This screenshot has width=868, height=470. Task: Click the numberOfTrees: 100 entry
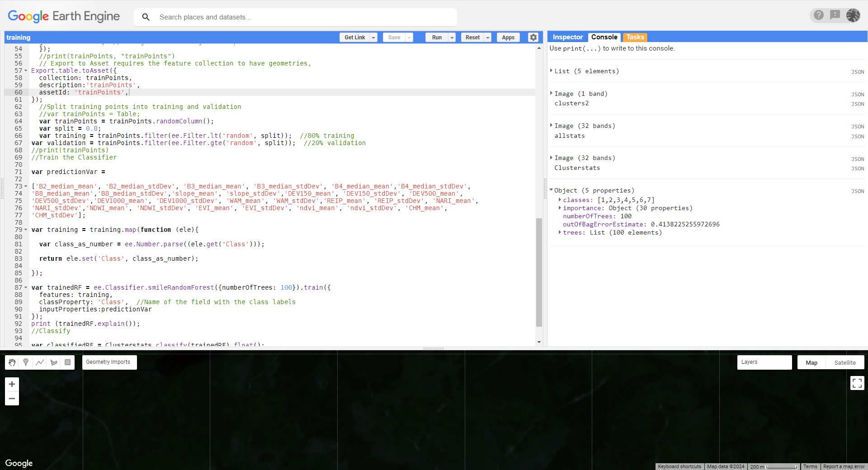coord(597,216)
